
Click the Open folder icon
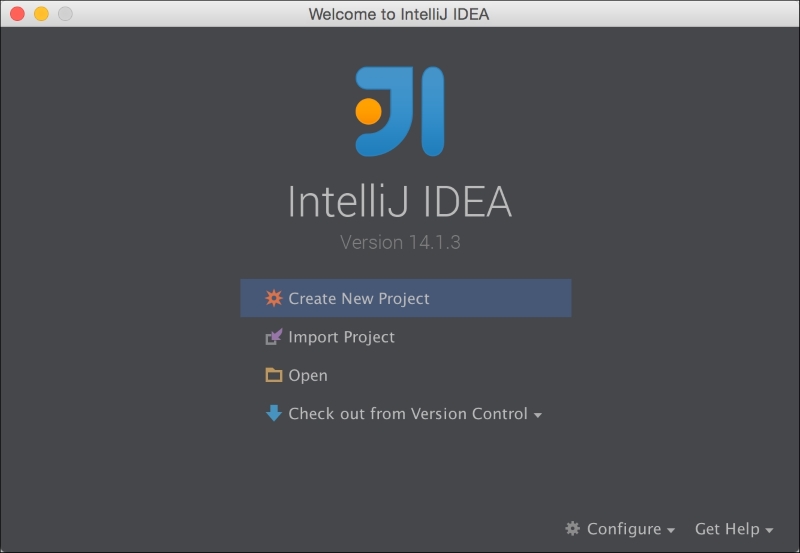274,376
